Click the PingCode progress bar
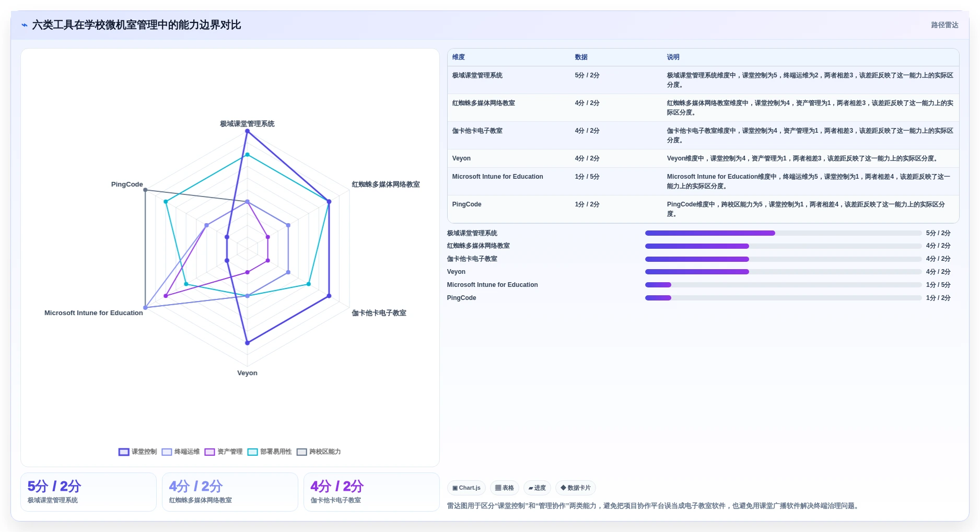980x532 pixels. [x=783, y=298]
